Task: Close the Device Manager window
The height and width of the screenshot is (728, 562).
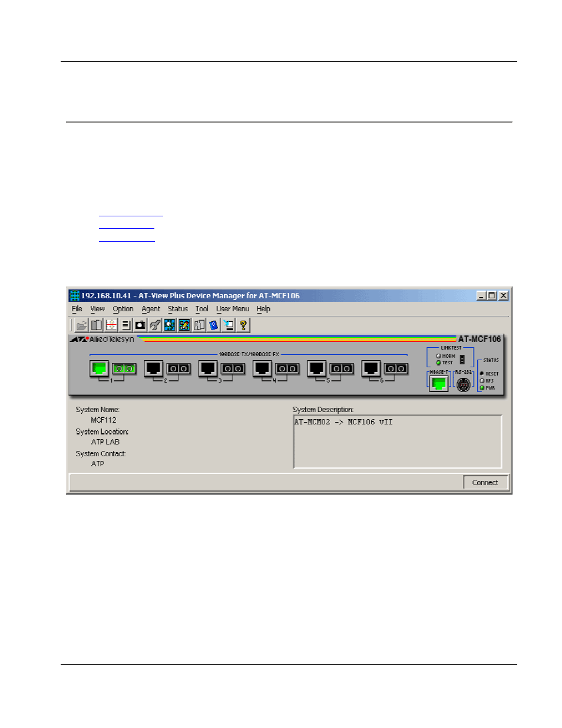Action: [504, 295]
